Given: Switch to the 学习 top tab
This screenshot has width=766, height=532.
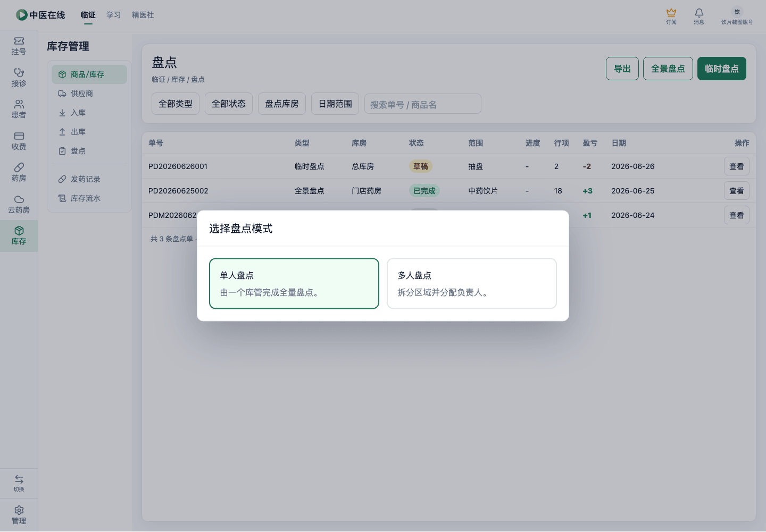Looking at the screenshot, I should 114,15.
